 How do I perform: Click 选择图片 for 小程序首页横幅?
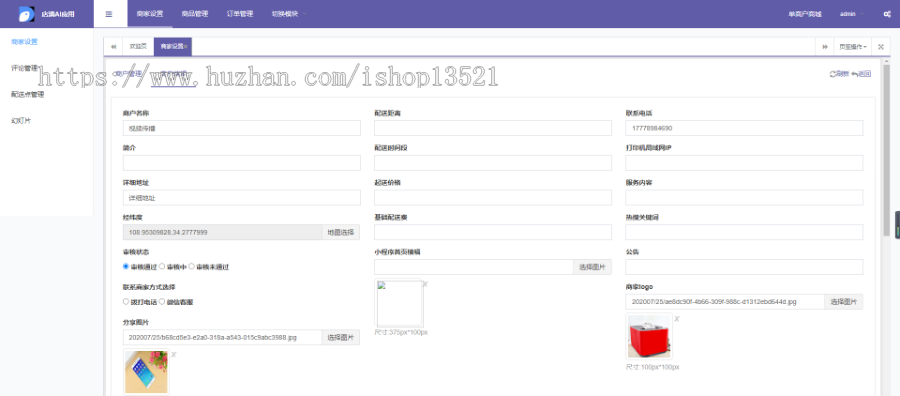592,267
